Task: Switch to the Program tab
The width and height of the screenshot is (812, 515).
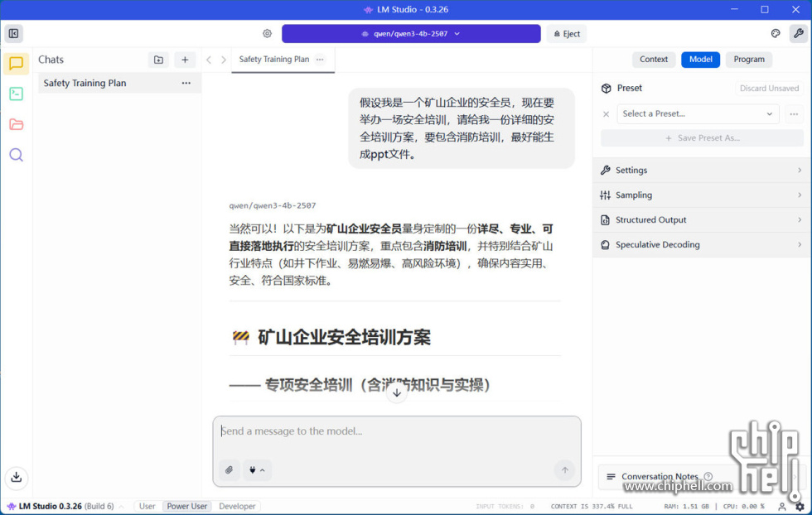Action: click(x=748, y=59)
